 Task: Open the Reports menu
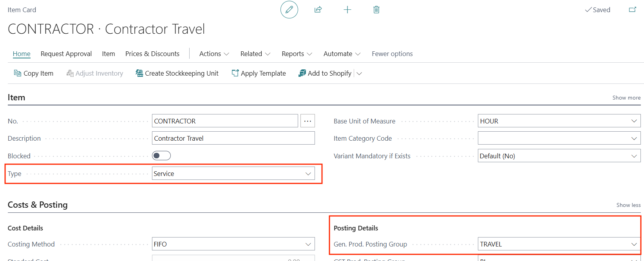coord(297,54)
